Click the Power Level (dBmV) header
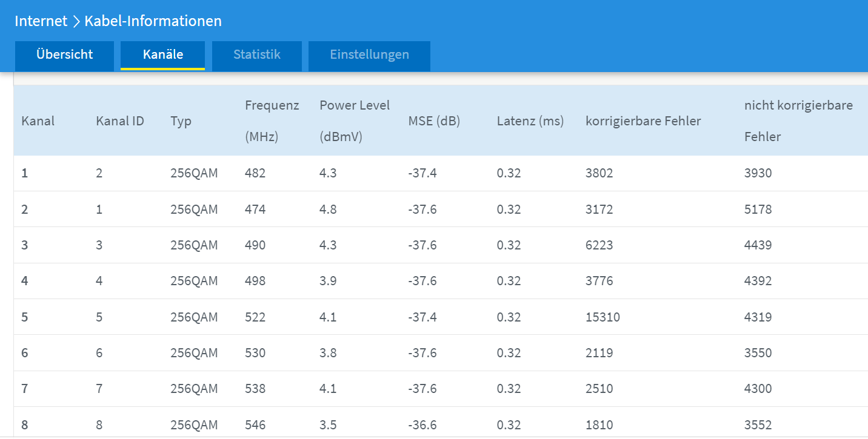Screen dimensions: 868x439 click(355, 120)
